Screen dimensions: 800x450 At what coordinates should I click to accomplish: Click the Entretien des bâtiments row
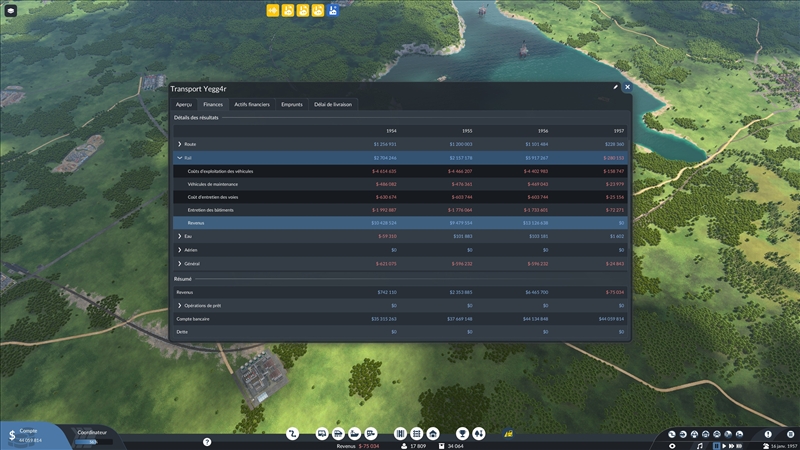(x=400, y=210)
